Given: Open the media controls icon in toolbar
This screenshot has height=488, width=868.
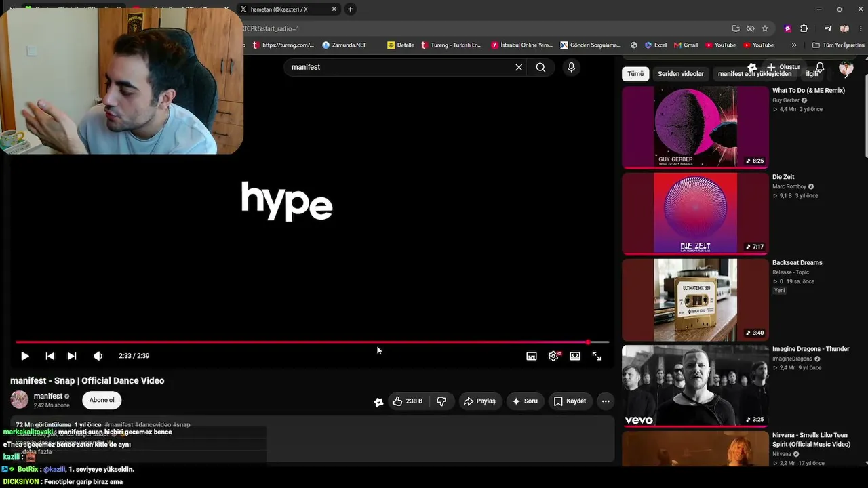Looking at the screenshot, I should pyautogui.click(x=828, y=28).
